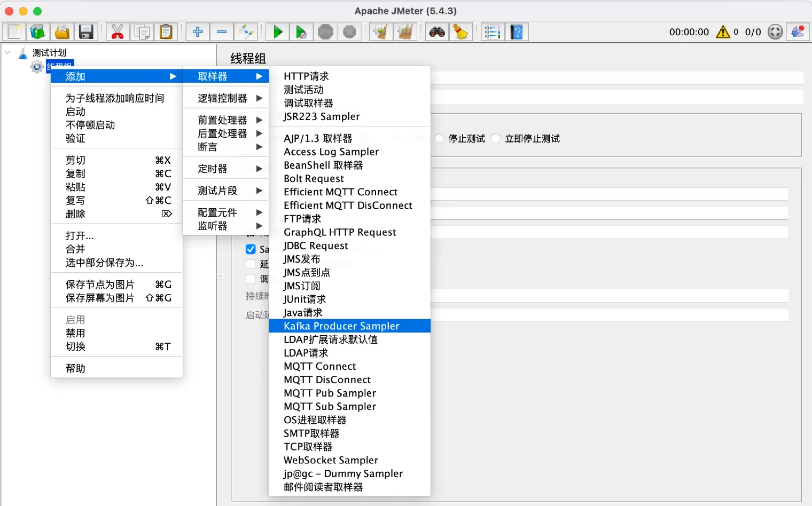Screen dimensions: 812x506
Task: Click the New test plan icon
Action: (x=14, y=32)
